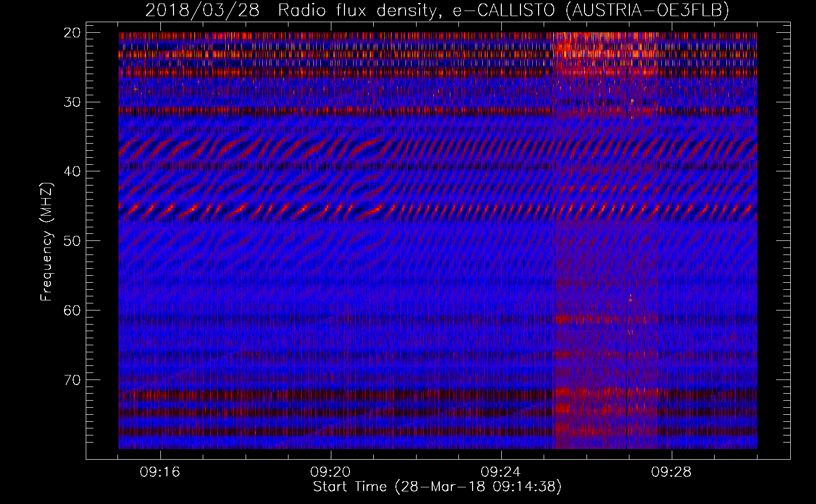Click the 09:16 time tick label
Screen dimensions: 816x504
coord(160,472)
